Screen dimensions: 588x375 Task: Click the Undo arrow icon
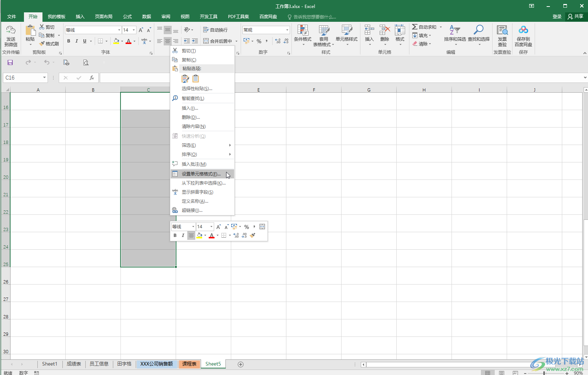click(x=47, y=62)
